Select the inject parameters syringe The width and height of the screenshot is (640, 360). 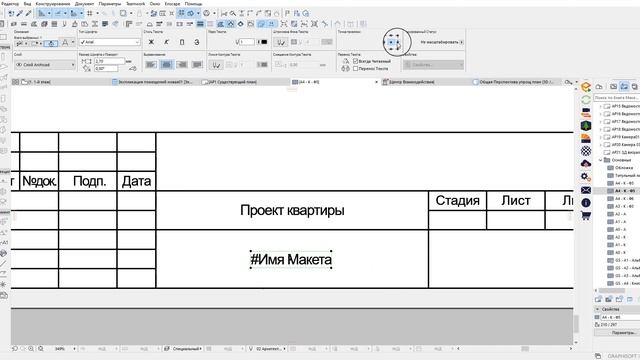coord(28,14)
